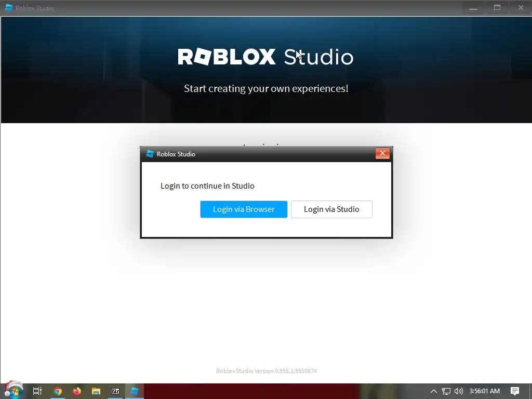Open Task View from the taskbar
Screen dimensions: 532x399
[x=37, y=391]
